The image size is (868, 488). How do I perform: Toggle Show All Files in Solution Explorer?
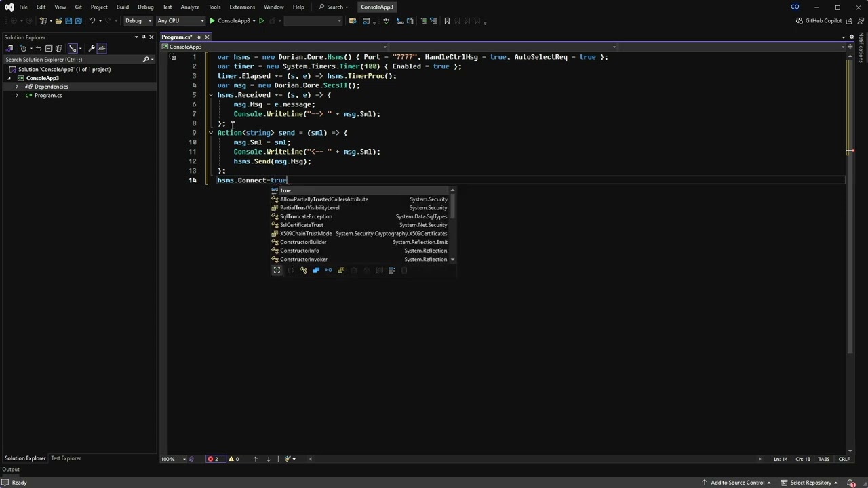(59, 48)
